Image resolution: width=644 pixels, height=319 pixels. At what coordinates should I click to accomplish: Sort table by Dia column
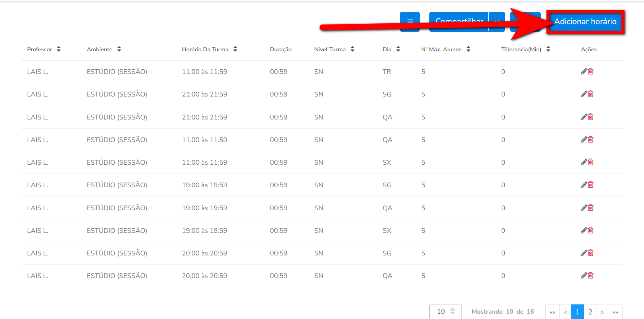pyautogui.click(x=398, y=49)
